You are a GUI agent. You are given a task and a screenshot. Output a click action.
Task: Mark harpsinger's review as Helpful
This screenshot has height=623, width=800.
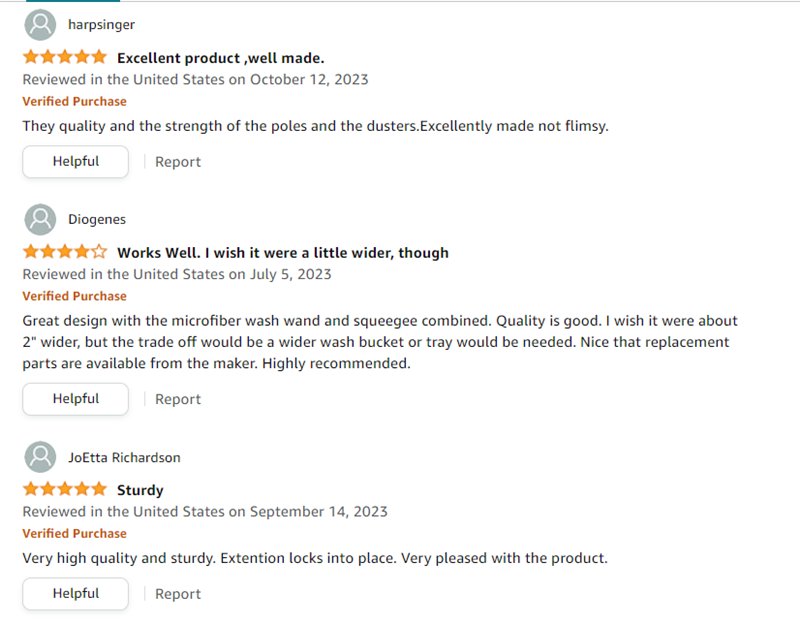(x=76, y=162)
